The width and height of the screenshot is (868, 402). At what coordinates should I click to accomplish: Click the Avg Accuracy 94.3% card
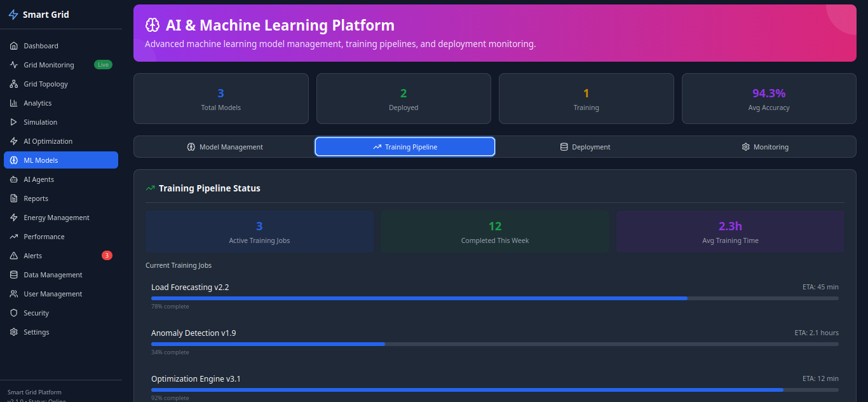(769, 99)
